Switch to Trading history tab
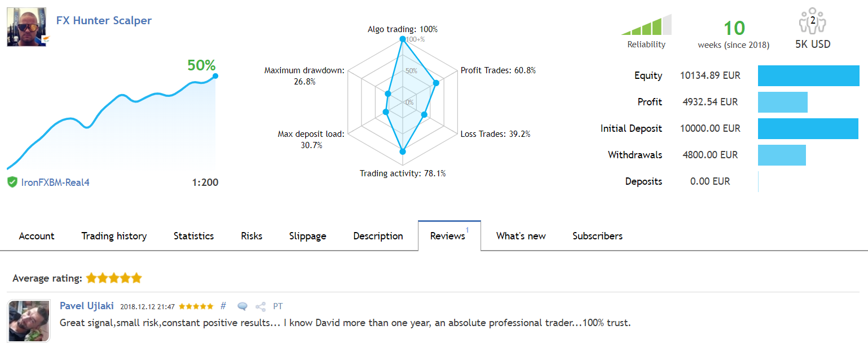This screenshot has height=343, width=868. [114, 236]
